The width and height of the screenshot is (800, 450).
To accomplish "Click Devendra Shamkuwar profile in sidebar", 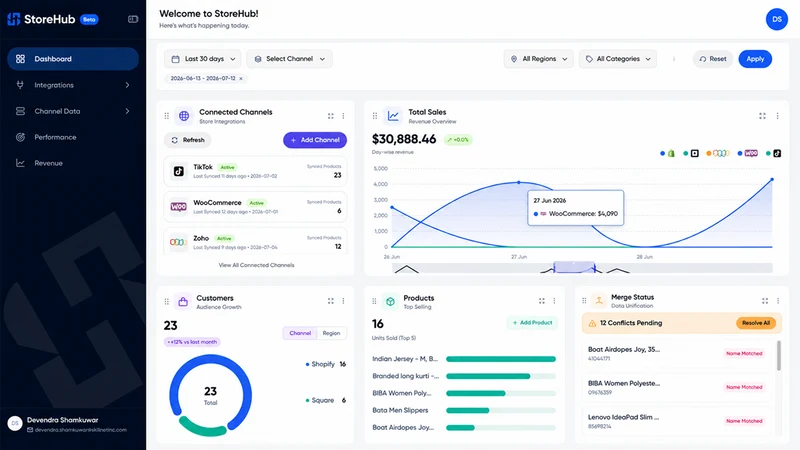I will tap(72, 424).
